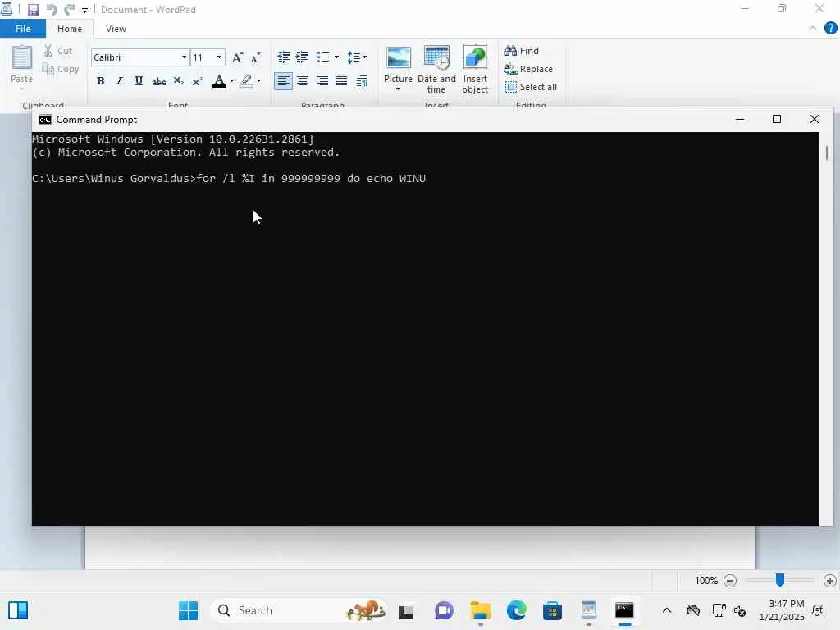
Task: Open the clock showing 3:47 PM
Action: [x=782, y=610]
